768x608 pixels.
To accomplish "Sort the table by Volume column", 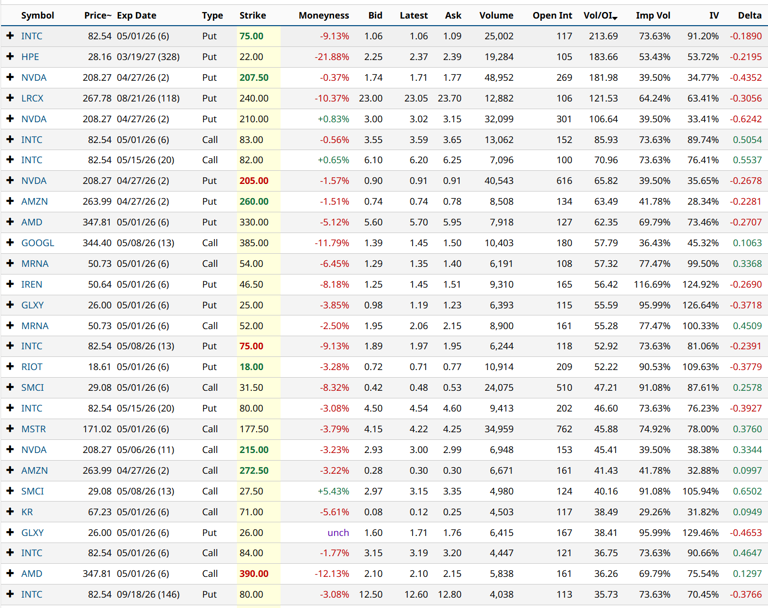I will coord(495,16).
